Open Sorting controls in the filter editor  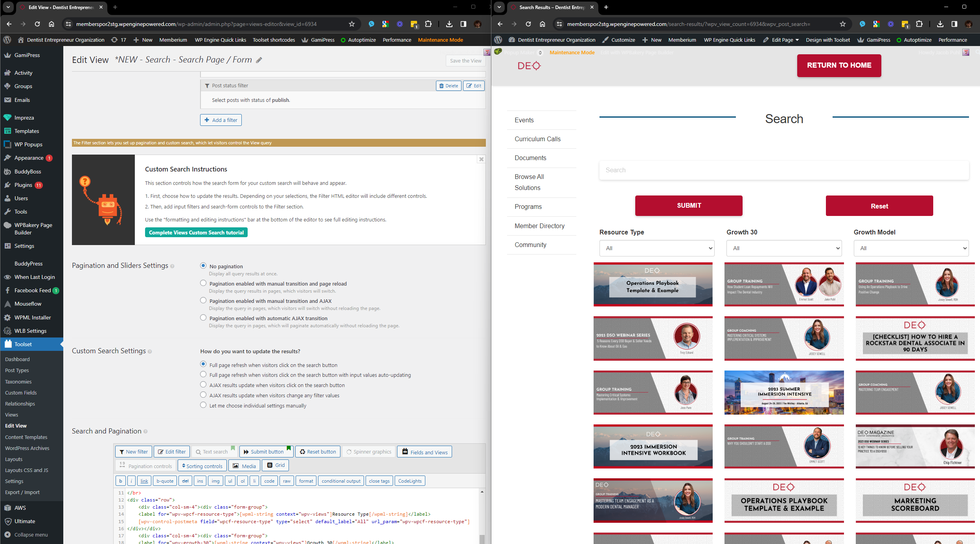tap(202, 466)
